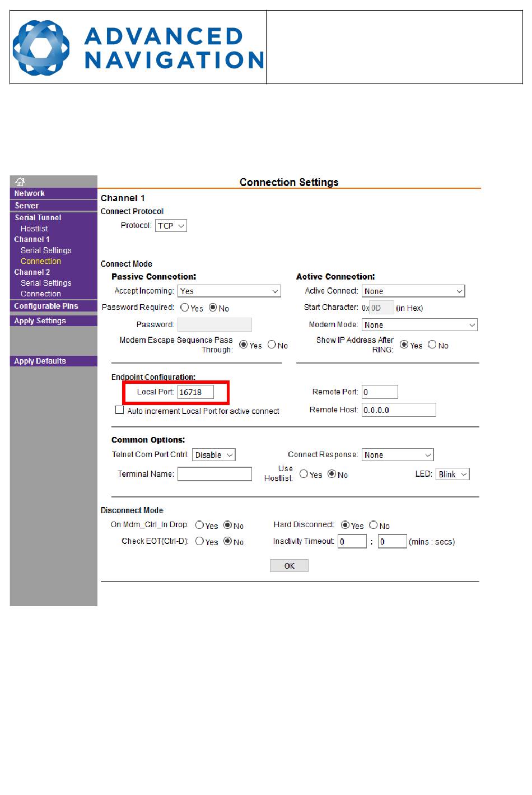Select Yes for Check EOT
This screenshot has height=795, width=532.
pyautogui.click(x=199, y=541)
